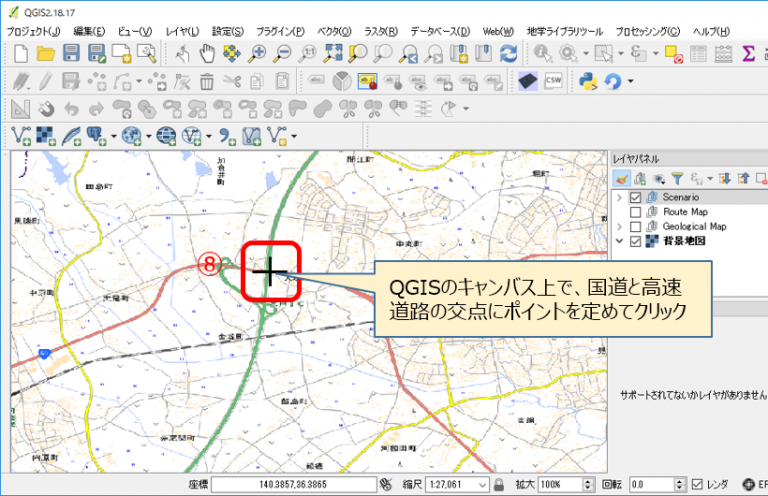The width and height of the screenshot is (768, 496).
Task: Select the Pan Map hand tool
Action: pos(207,53)
